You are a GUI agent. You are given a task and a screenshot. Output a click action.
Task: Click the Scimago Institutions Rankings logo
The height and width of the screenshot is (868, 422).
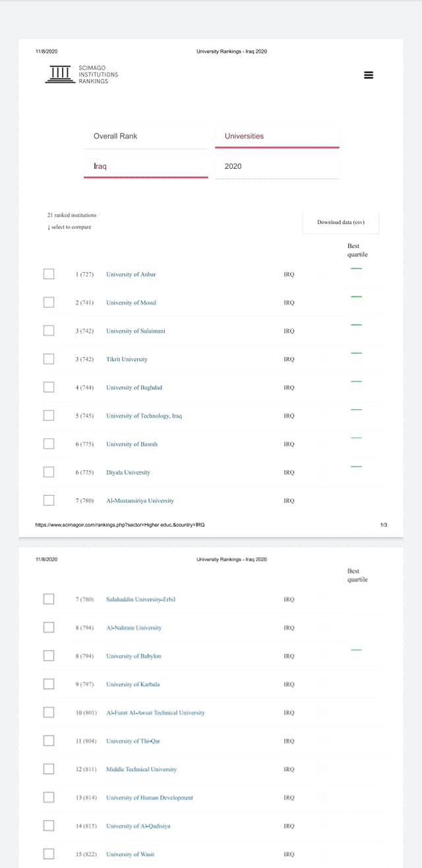click(82, 75)
